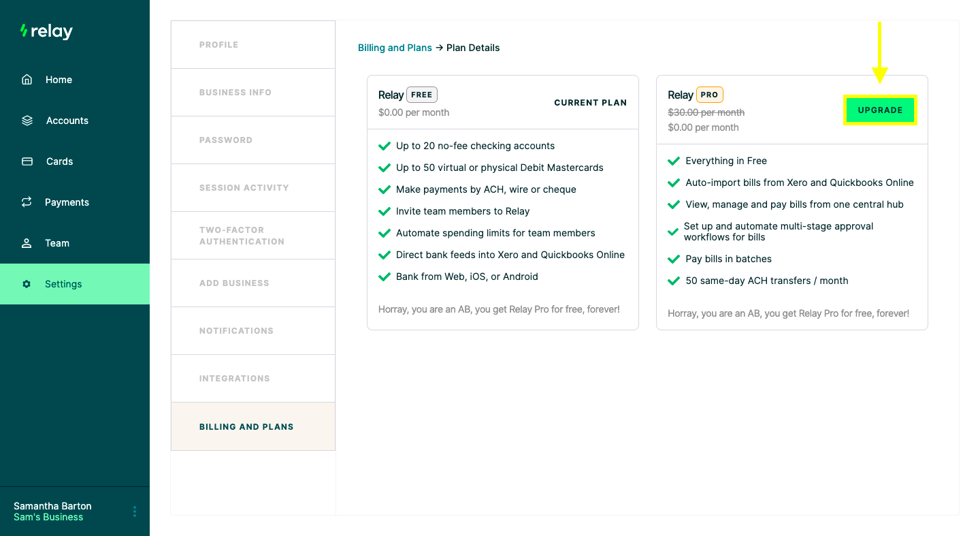Open the Notifications settings tab
The width and height of the screenshot is (980, 536).
tap(253, 331)
